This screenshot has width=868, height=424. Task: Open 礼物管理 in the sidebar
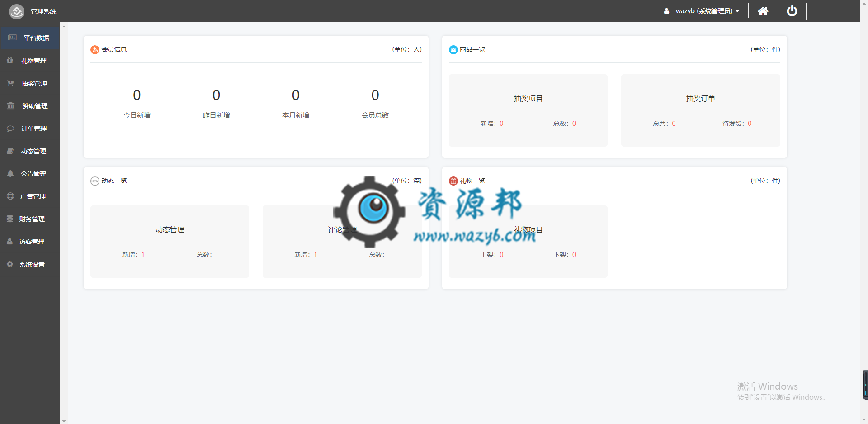coord(30,61)
